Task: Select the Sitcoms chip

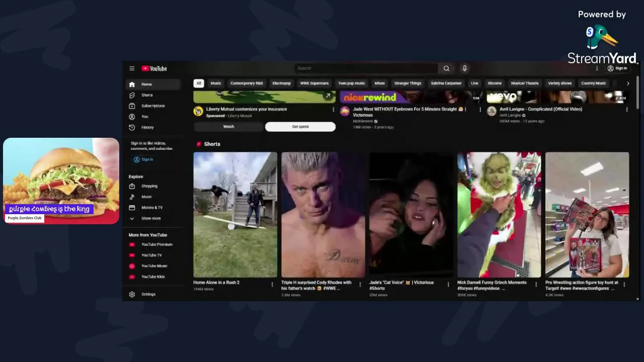Action: 495,83
